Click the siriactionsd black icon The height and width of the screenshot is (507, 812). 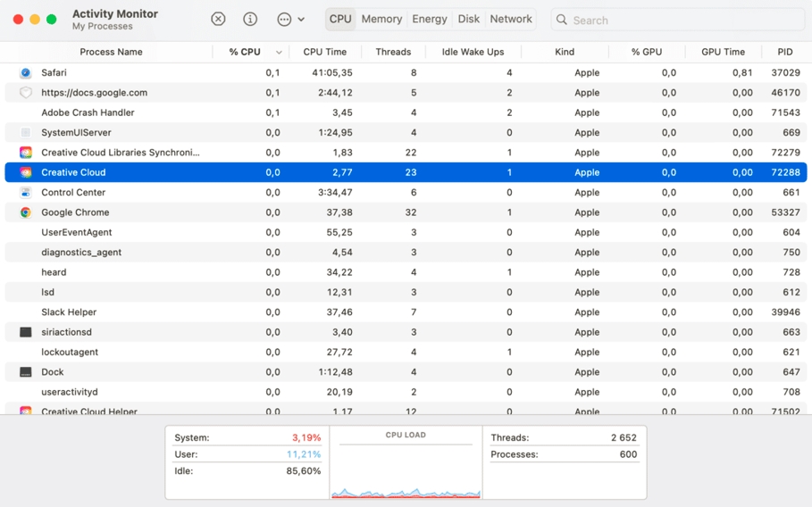pos(25,332)
